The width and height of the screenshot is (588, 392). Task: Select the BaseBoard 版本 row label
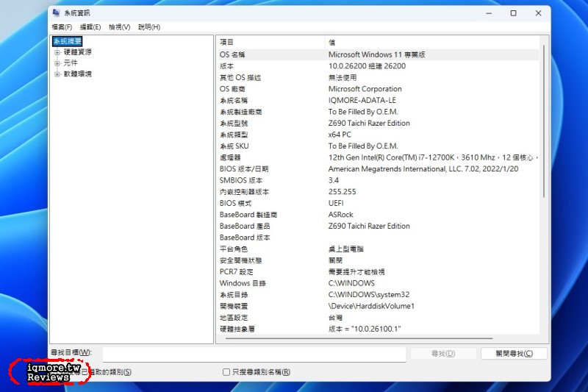(245, 238)
